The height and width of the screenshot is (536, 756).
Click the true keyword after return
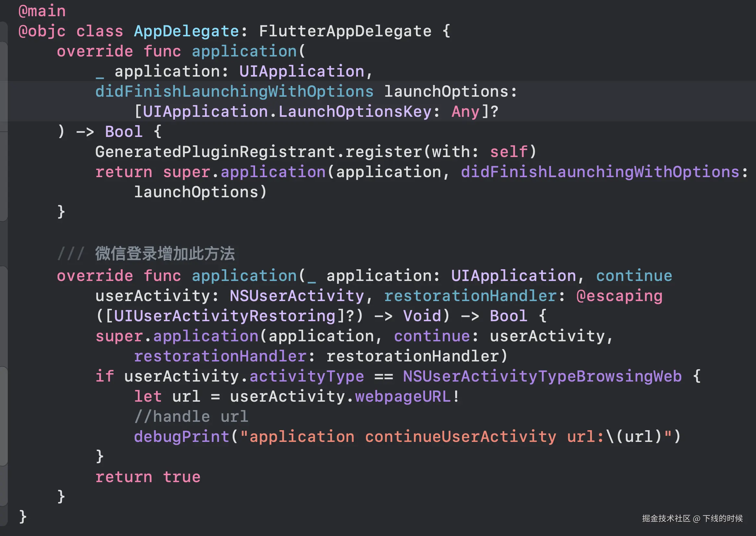point(181,477)
